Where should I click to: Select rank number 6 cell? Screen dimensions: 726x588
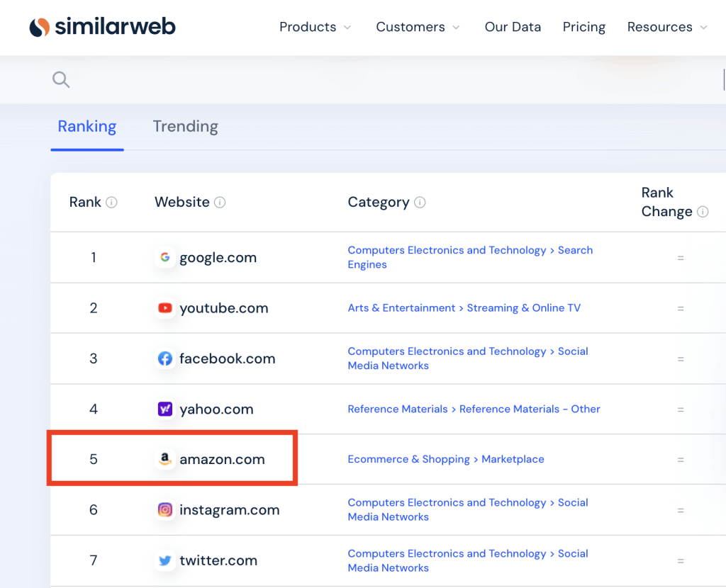point(94,509)
